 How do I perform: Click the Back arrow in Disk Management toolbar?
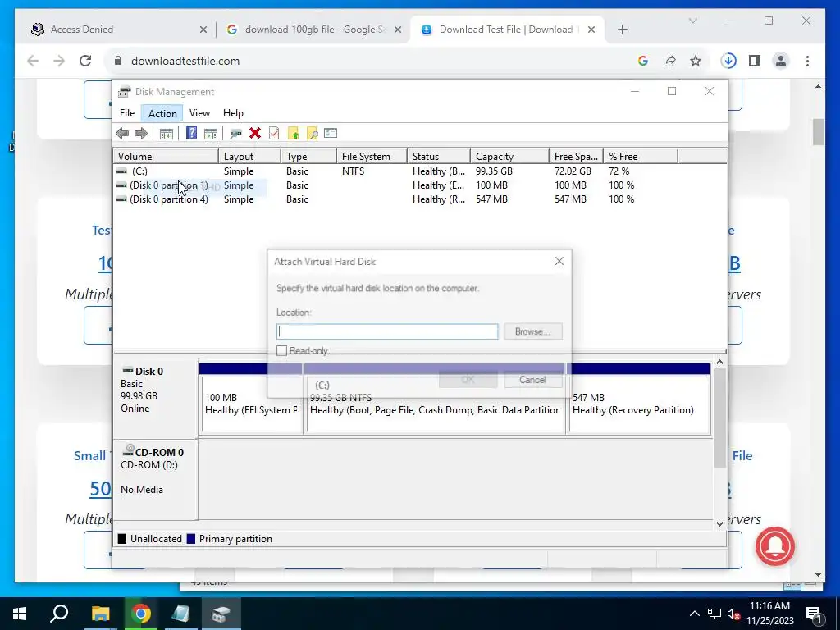[122, 134]
